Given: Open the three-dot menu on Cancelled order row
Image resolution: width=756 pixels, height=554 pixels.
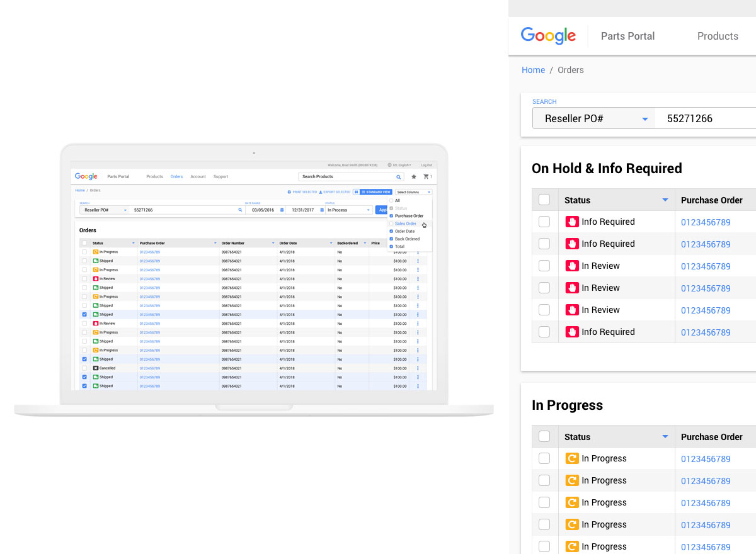Looking at the screenshot, I should 418,368.
